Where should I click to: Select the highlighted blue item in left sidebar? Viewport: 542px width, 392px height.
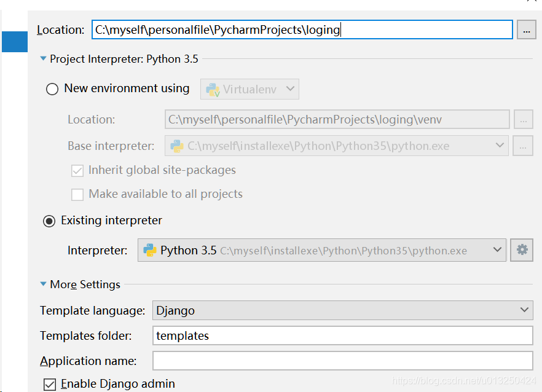15,42
